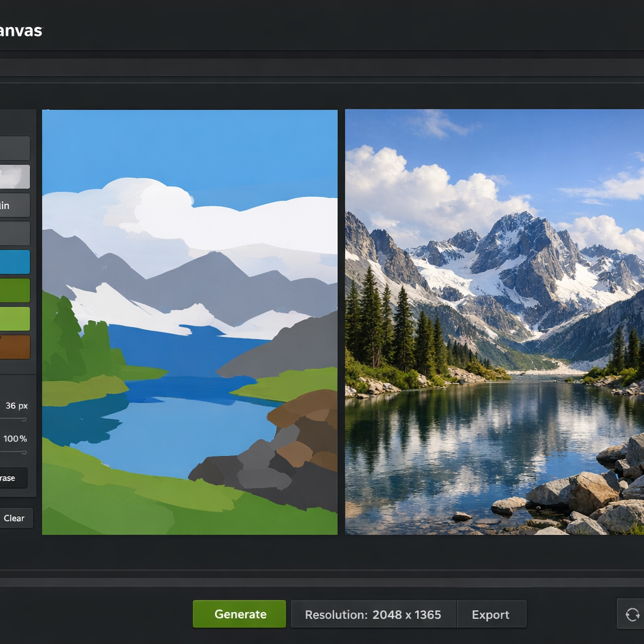The width and height of the screenshot is (644, 644).
Task: Pick the blue Water material swatch
Action: pyautogui.click(x=13, y=262)
